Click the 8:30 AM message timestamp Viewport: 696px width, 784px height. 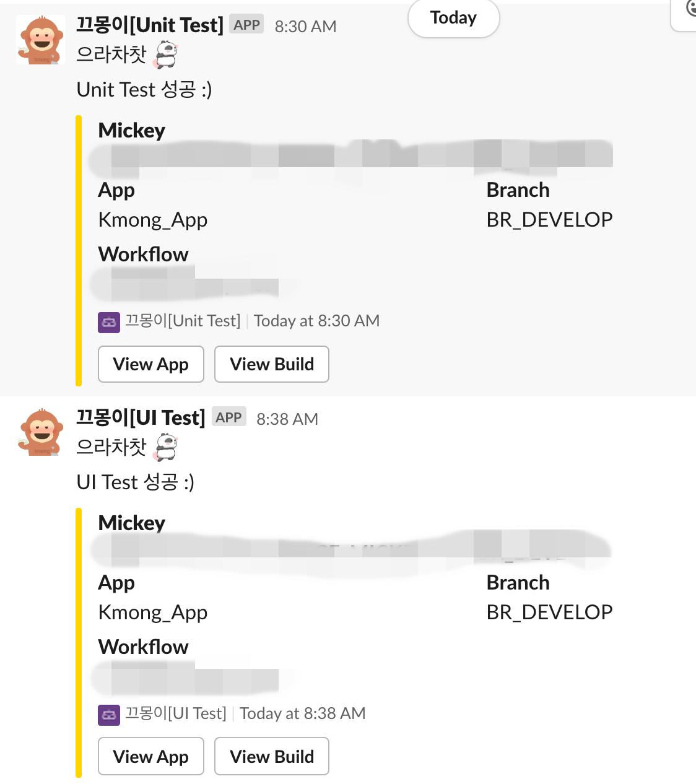305,26
